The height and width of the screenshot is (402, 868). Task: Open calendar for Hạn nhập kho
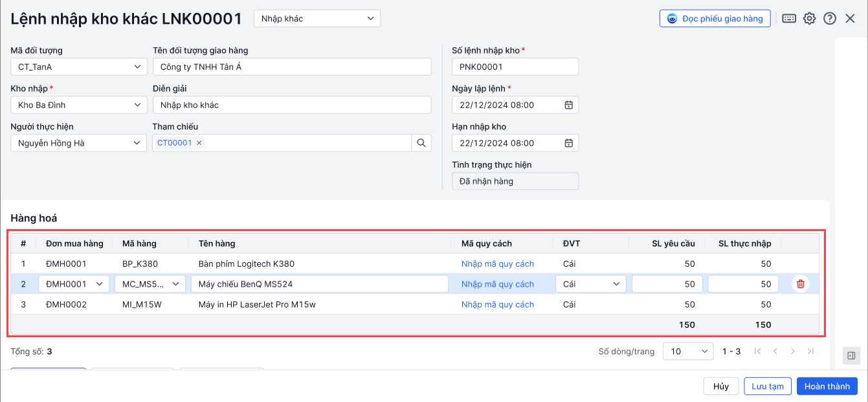tap(569, 143)
